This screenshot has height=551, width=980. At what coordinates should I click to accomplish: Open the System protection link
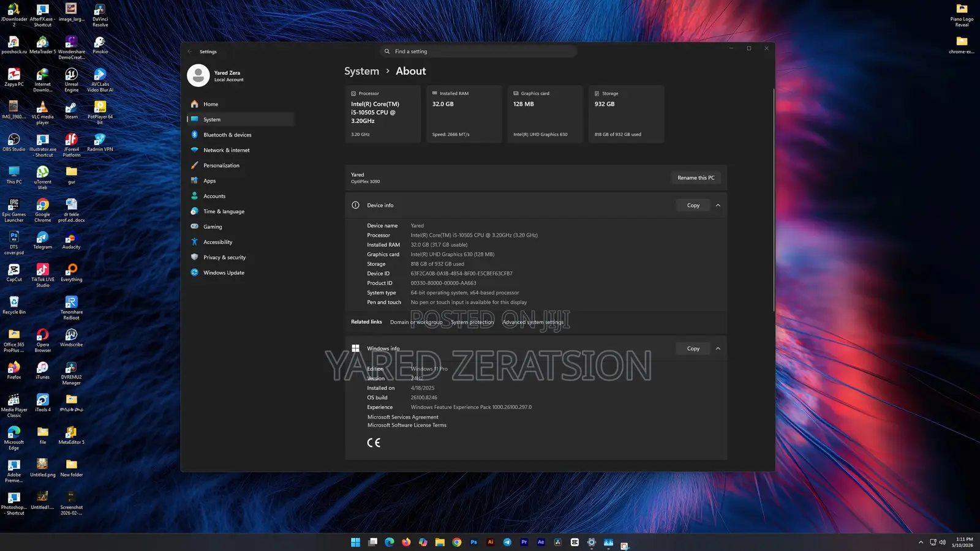(x=472, y=322)
